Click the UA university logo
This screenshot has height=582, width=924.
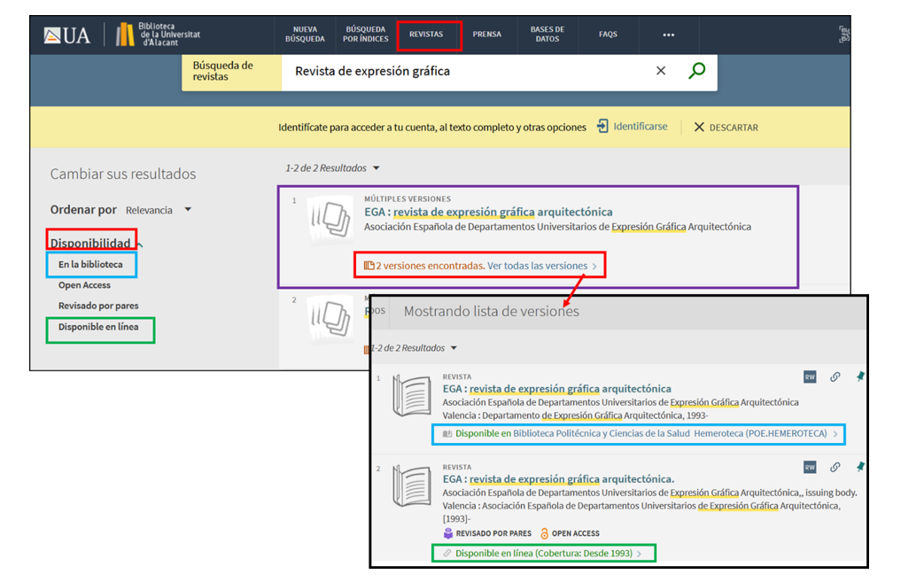pyautogui.click(x=68, y=35)
